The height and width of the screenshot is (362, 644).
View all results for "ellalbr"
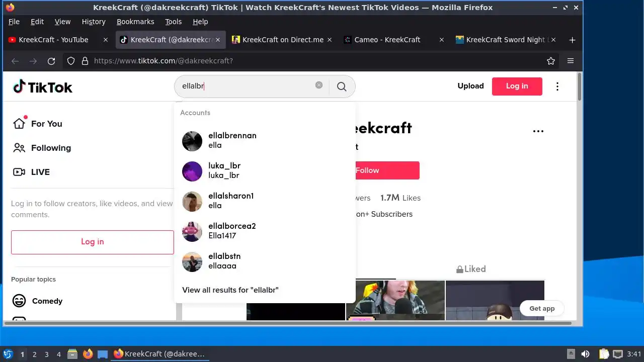[230, 290]
